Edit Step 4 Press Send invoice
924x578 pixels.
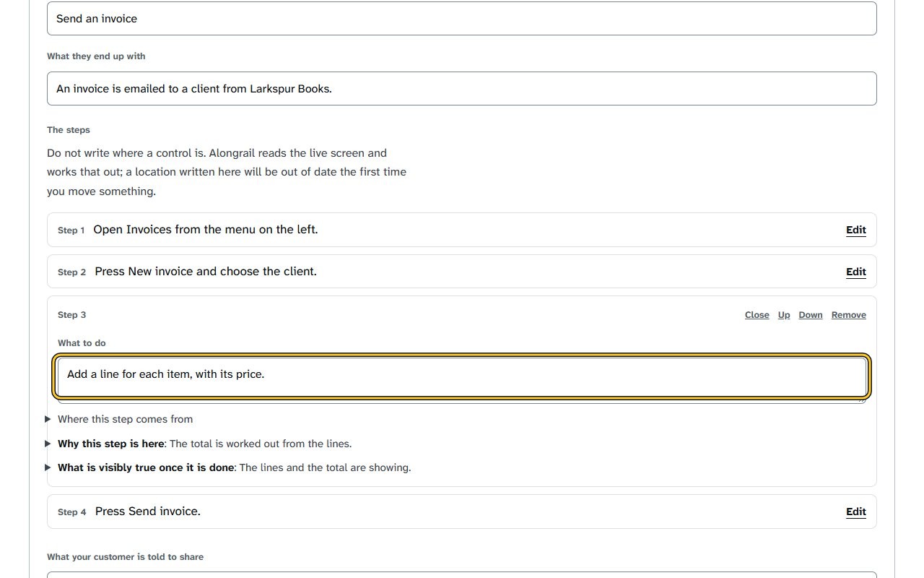855,512
